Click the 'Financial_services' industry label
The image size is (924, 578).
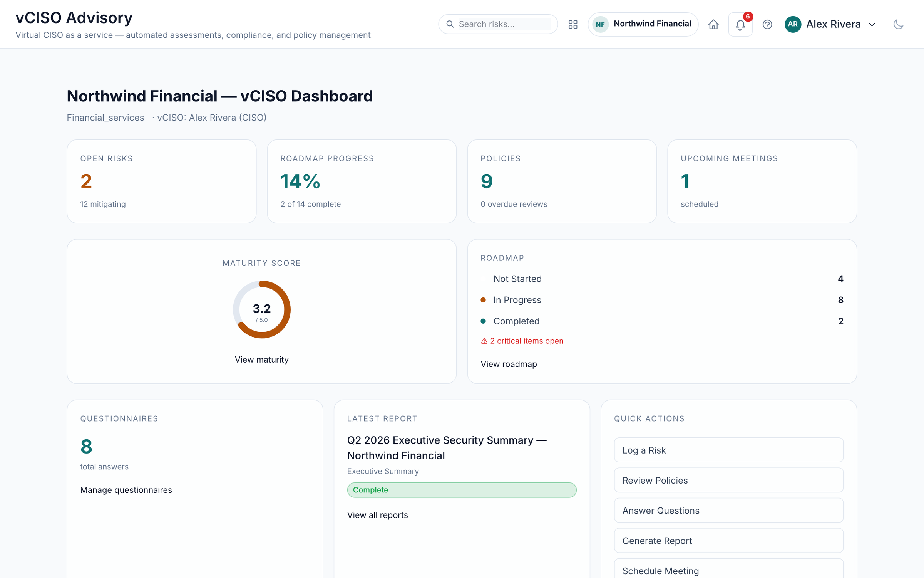[x=105, y=118]
